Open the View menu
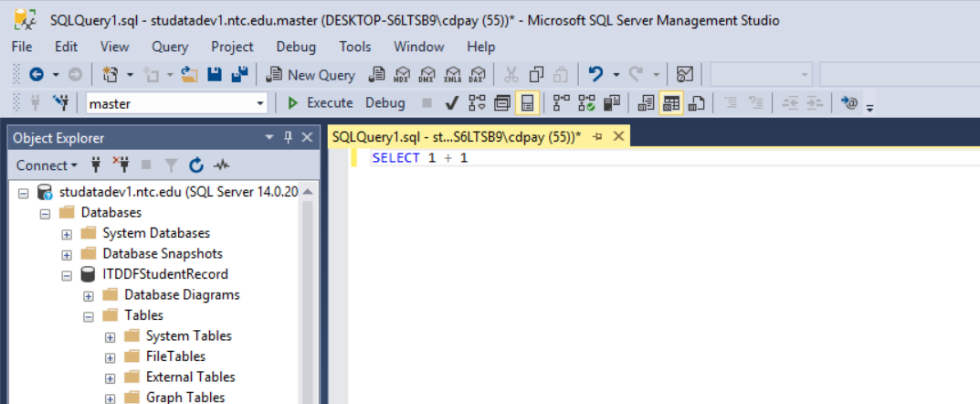980x404 pixels. pyautogui.click(x=114, y=47)
